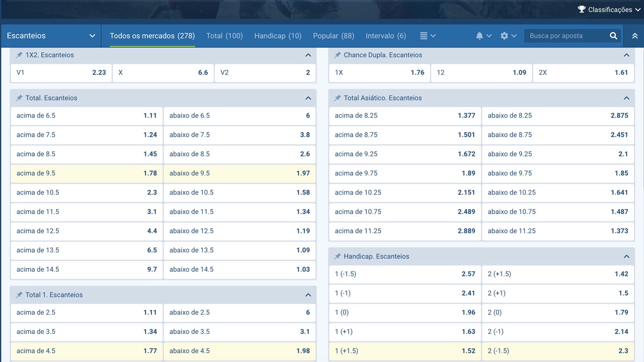Pin the Total Asiático. Escanteios market
The image size is (644, 362).
click(338, 98)
